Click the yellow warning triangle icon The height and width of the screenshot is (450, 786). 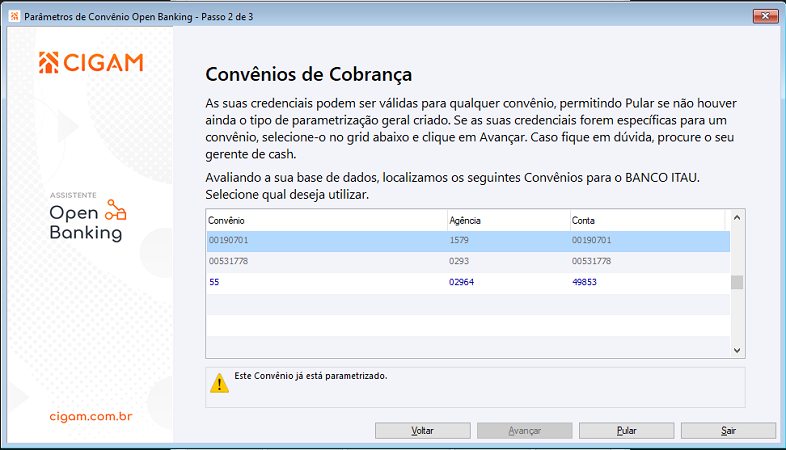(219, 381)
